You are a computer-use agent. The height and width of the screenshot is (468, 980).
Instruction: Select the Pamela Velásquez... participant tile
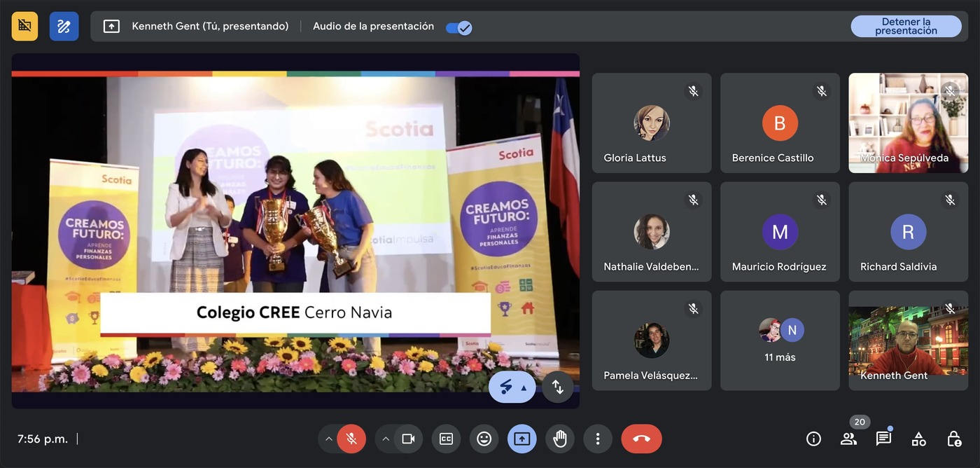[x=652, y=340]
